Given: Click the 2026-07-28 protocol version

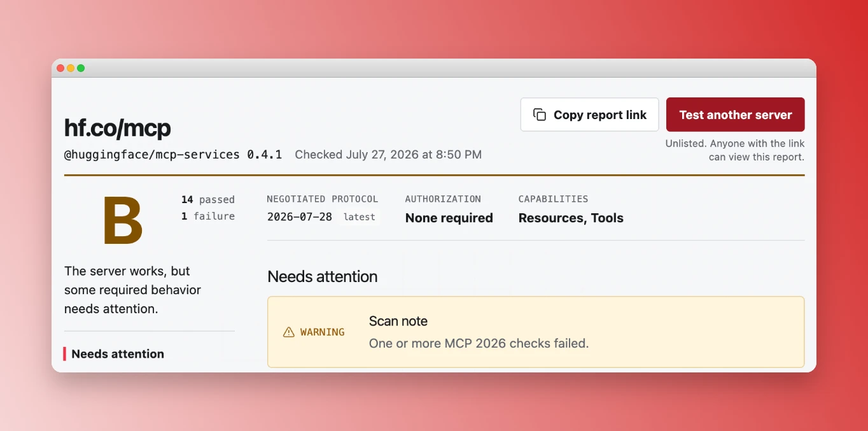Looking at the screenshot, I should point(300,217).
